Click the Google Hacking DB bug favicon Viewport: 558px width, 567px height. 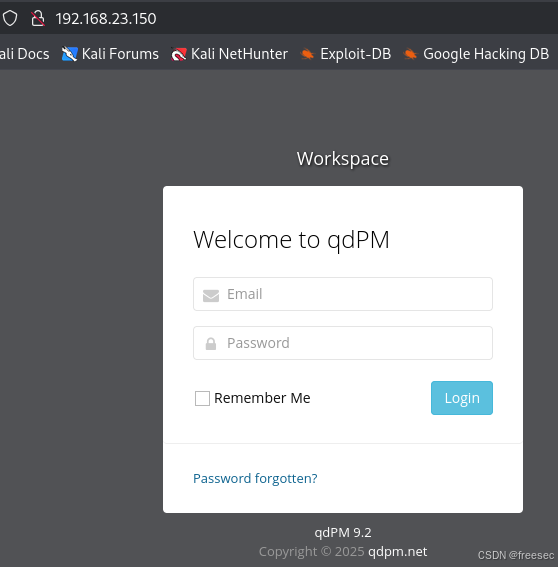click(x=410, y=54)
